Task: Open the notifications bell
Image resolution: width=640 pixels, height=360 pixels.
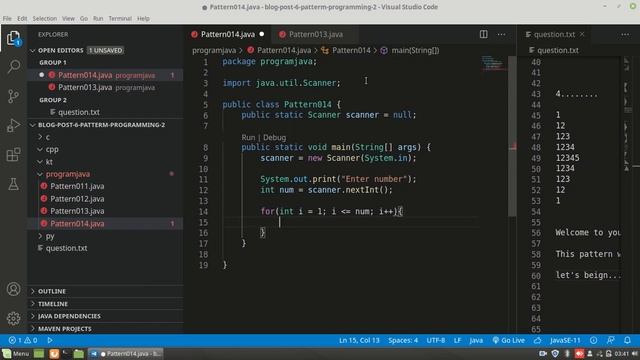Action: (627, 340)
